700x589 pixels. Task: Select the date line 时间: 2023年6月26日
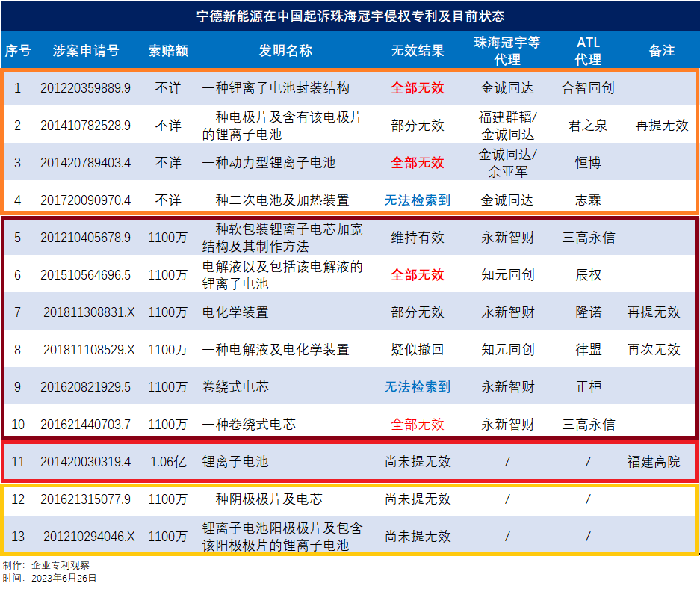49,579
